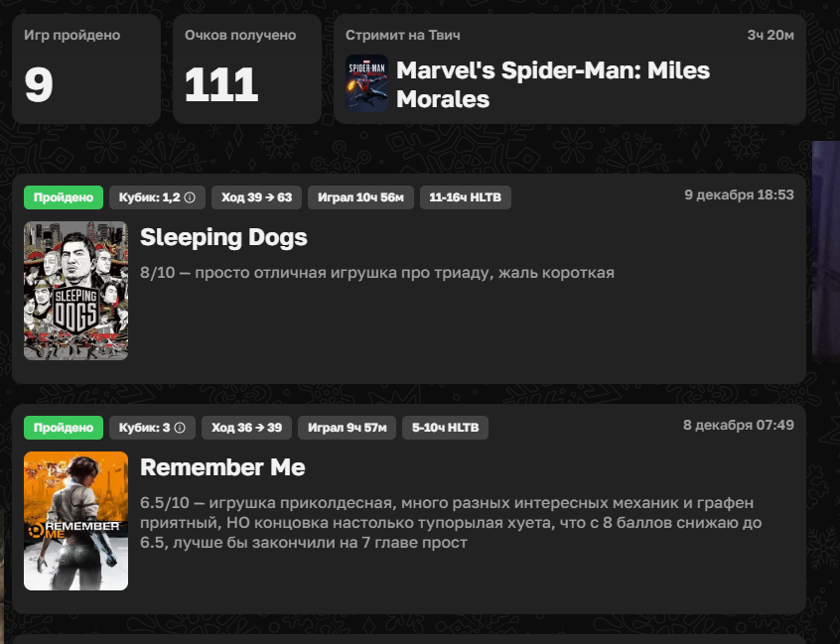Click the Стримит на Твич label

tap(402, 36)
